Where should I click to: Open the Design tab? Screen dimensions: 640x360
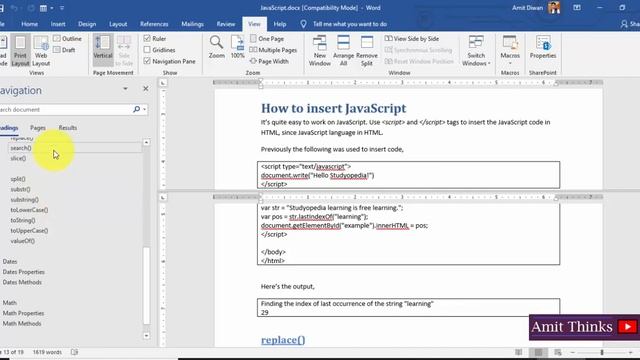[x=87, y=24]
